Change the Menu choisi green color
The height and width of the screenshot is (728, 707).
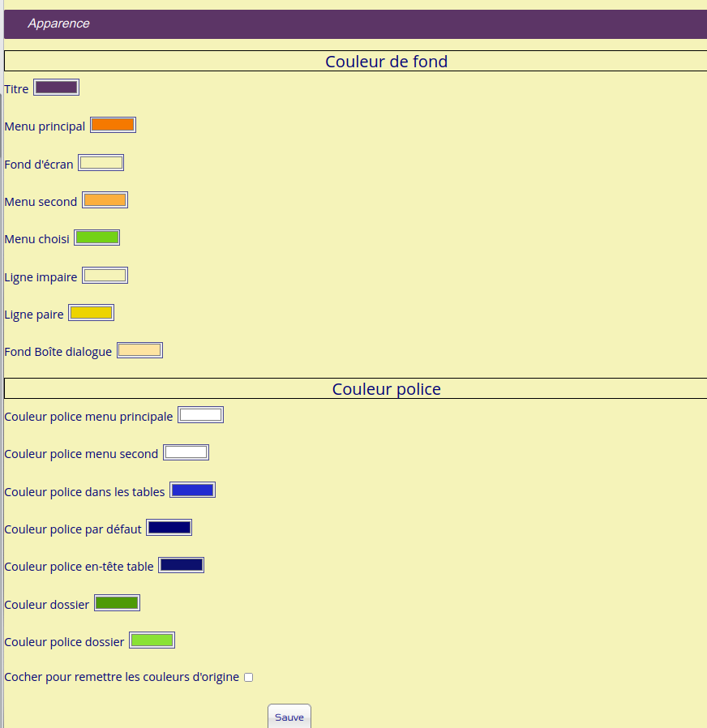click(96, 238)
